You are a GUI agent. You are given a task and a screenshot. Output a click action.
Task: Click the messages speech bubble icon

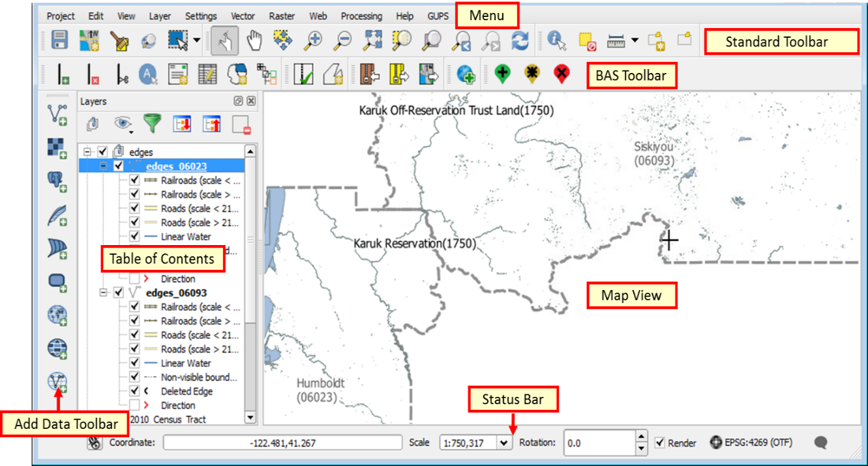coord(821,443)
